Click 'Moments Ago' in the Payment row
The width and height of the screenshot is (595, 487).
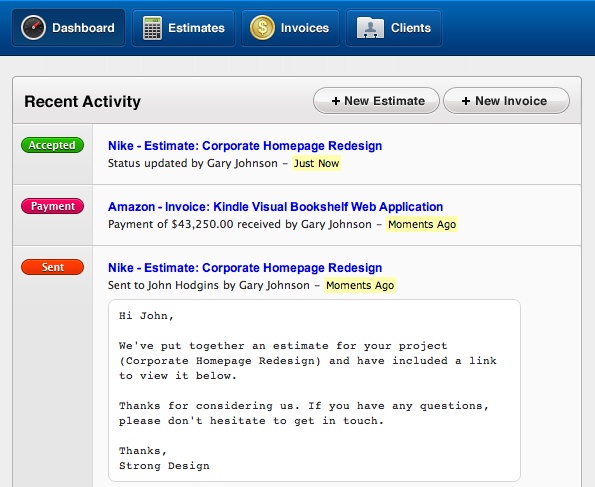point(422,224)
